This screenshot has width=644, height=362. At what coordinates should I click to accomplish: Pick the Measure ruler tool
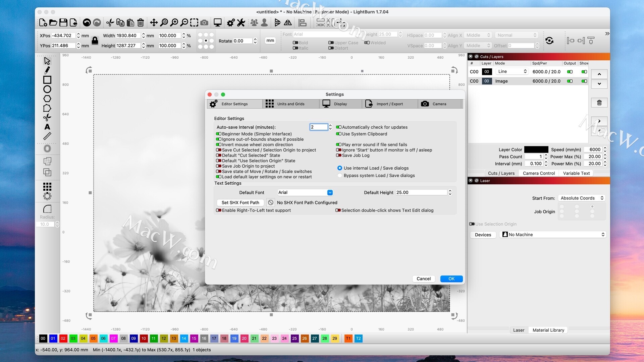[x=47, y=136]
